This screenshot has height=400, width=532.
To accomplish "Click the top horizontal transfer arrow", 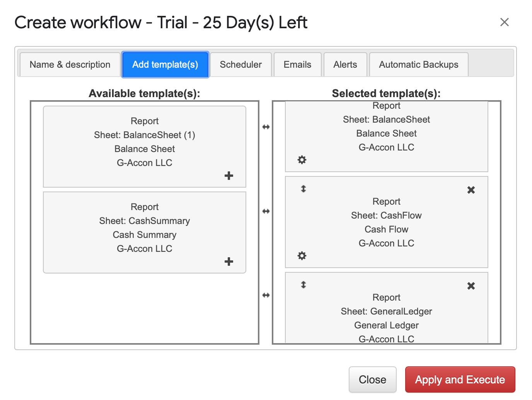I will 266,127.
